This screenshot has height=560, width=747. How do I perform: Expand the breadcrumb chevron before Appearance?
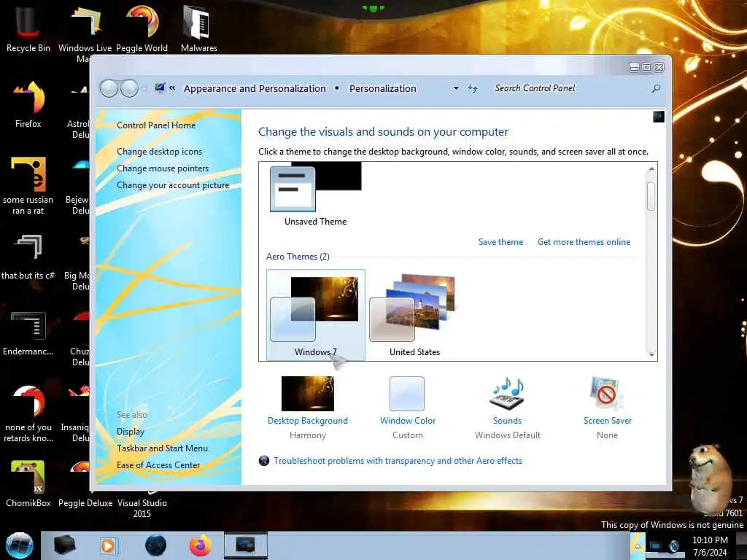tap(172, 88)
